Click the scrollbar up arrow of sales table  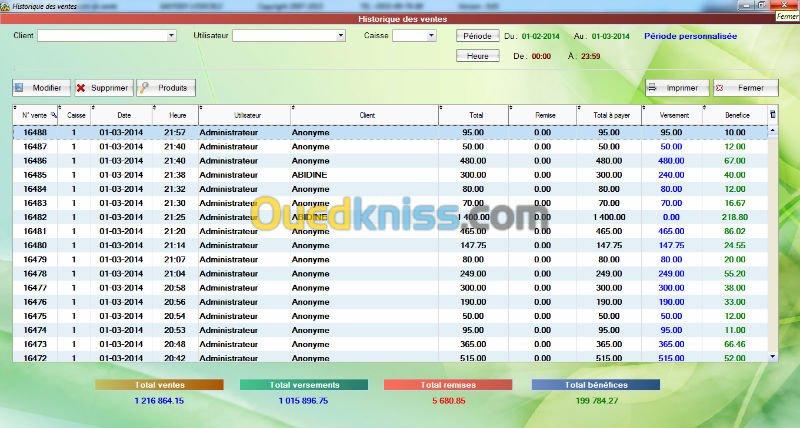click(773, 131)
